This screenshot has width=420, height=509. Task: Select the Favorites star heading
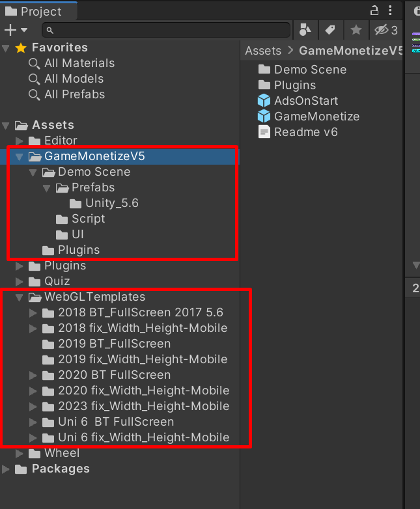coord(52,48)
